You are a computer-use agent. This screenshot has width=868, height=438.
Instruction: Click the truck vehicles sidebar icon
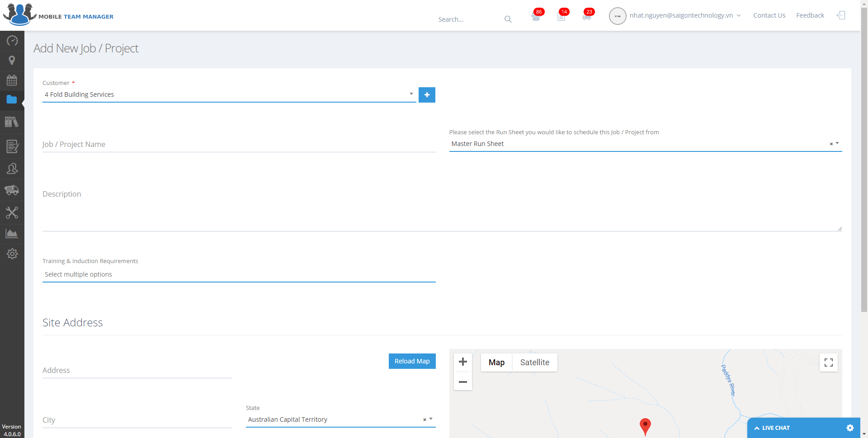point(12,190)
